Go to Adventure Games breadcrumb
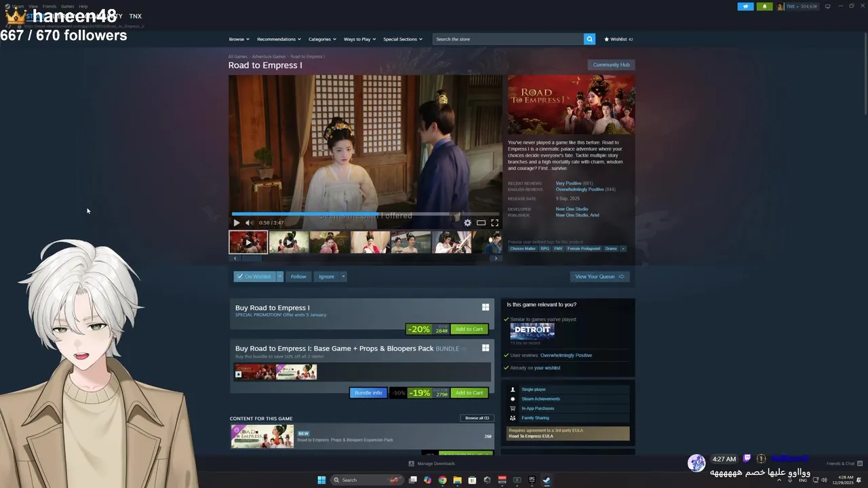868x488 pixels. [x=269, y=56]
